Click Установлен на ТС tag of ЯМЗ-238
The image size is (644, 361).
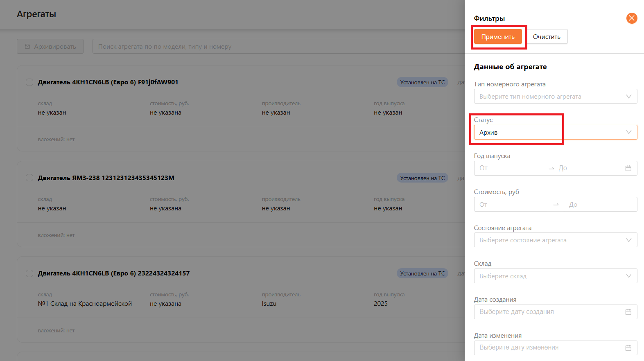pyautogui.click(x=422, y=178)
